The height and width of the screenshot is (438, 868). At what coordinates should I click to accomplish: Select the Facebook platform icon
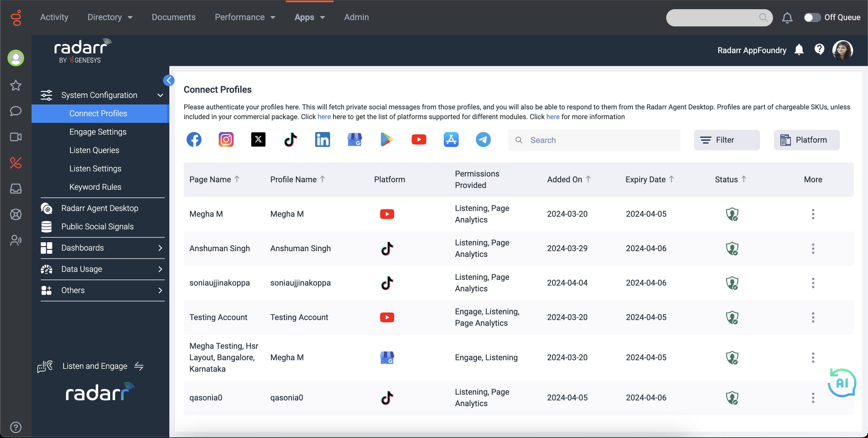click(194, 139)
